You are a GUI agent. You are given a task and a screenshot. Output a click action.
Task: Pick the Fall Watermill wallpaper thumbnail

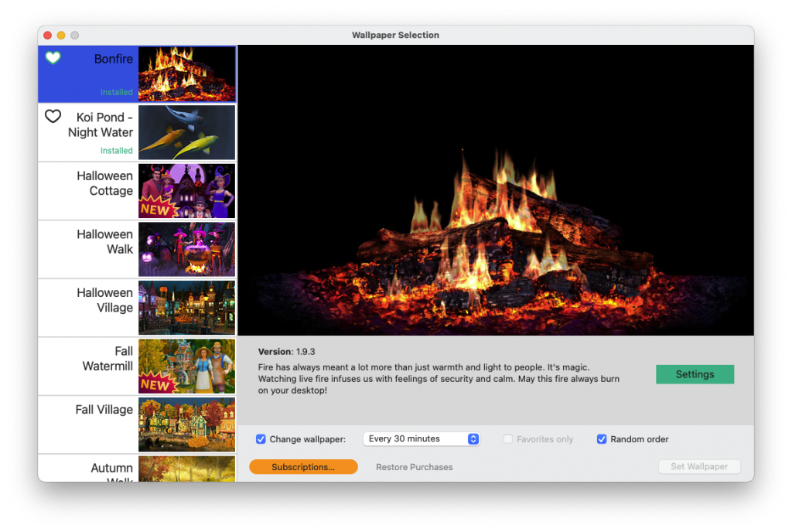coord(186,367)
